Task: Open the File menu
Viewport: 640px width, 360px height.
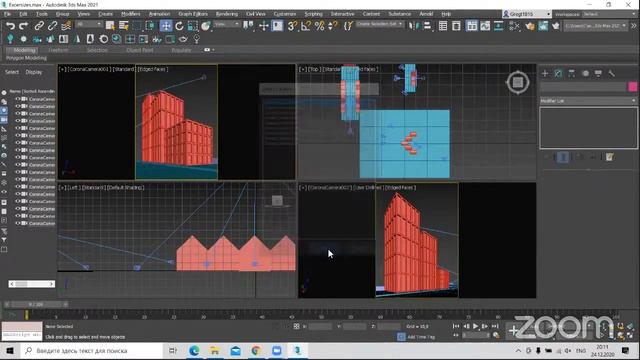Action: [x=7, y=14]
